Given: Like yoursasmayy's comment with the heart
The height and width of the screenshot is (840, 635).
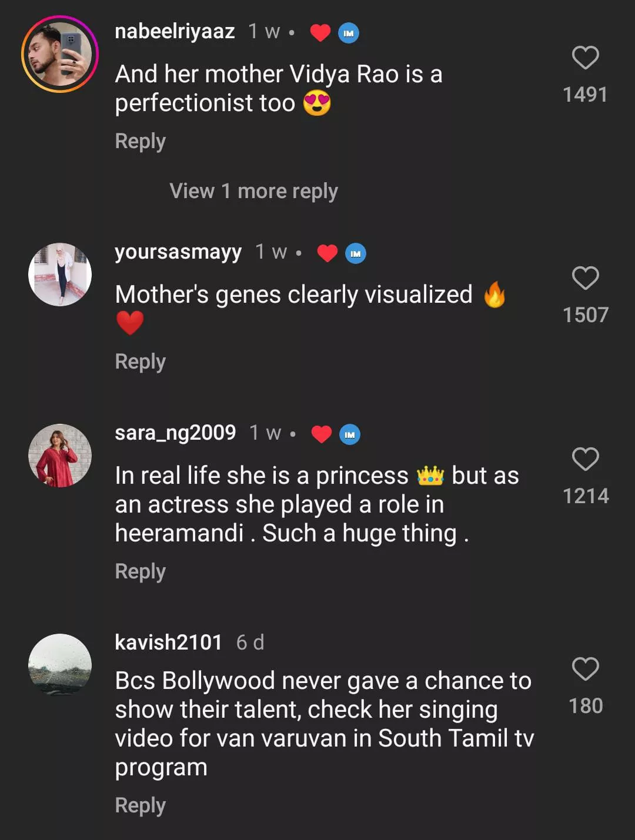Looking at the screenshot, I should pos(585,278).
